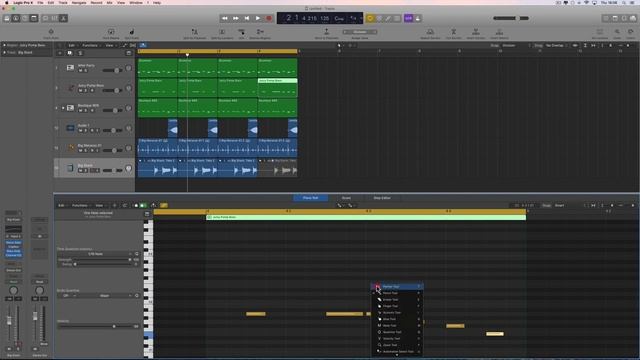Toggle the Inspector panel icon
The width and height of the screenshot is (640, 360).
pyautogui.click(x=16, y=18)
